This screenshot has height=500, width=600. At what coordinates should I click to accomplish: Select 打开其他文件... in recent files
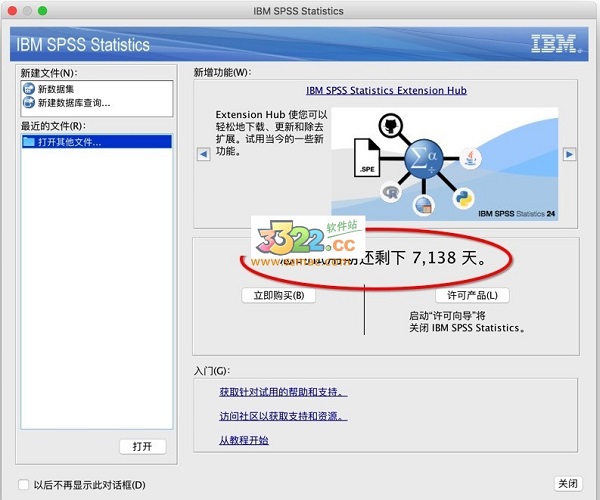97,142
